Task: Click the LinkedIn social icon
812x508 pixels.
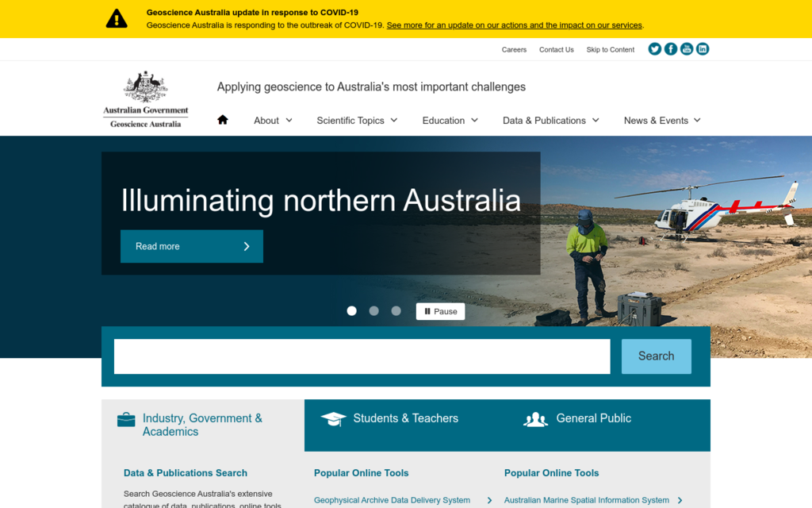Action: (x=702, y=48)
